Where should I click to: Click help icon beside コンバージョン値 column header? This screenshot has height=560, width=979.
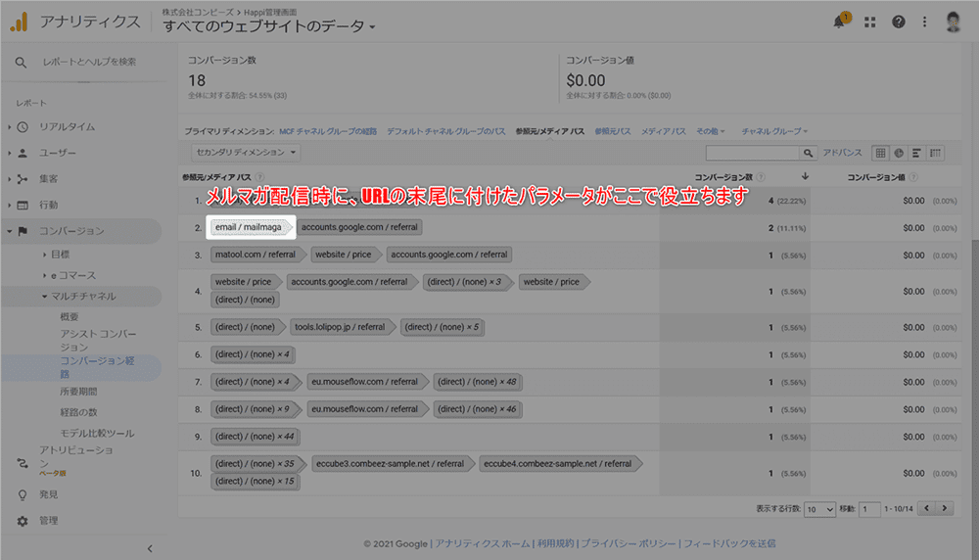coord(913,177)
